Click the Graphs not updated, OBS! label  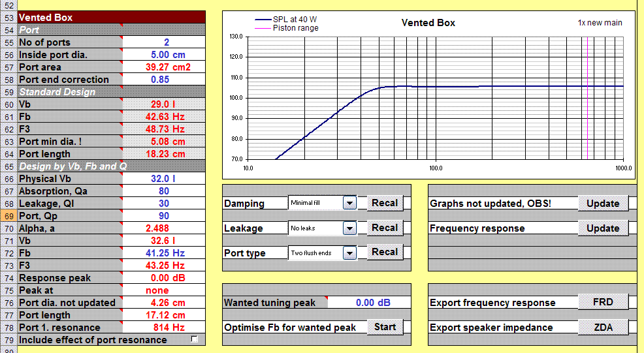tap(491, 204)
